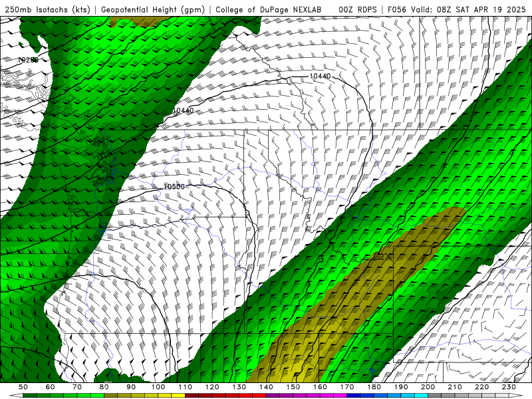Screen dimensions: 532x399
Task: Select the bright yellow swatch just before 110
Action: coord(178,396)
